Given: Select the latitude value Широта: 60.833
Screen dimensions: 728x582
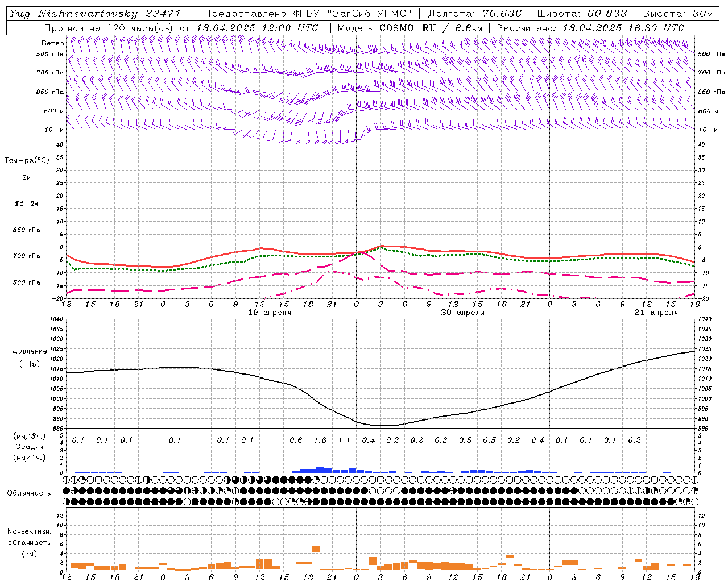Looking at the screenshot, I should click(x=582, y=14).
